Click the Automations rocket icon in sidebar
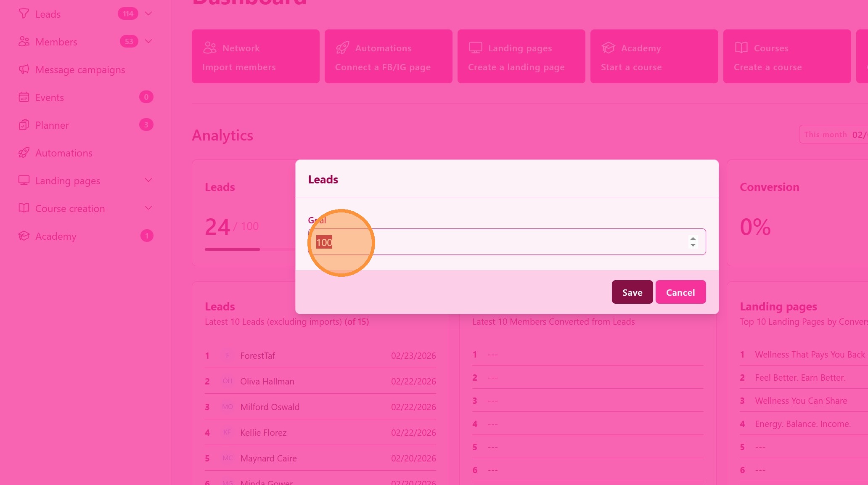The width and height of the screenshot is (868, 485). tap(24, 153)
